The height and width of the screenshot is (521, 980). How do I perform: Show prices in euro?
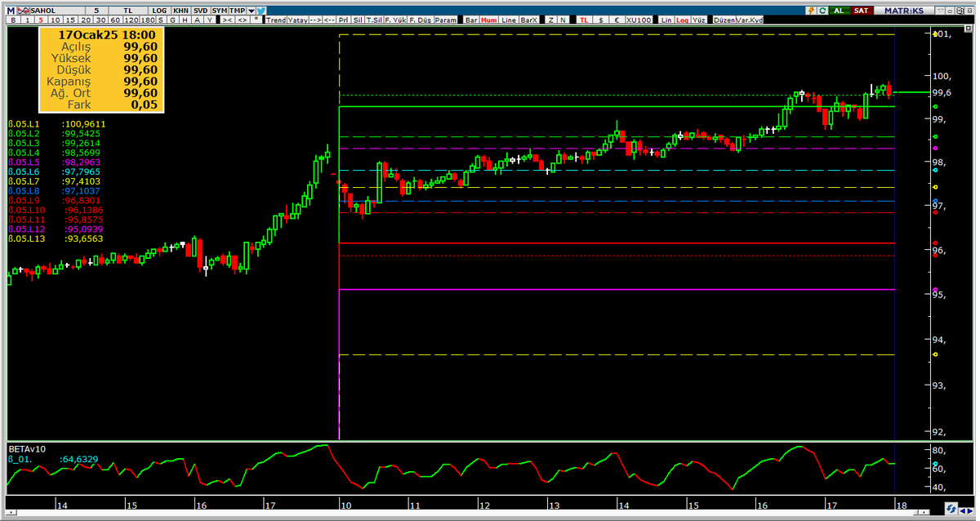617,20
